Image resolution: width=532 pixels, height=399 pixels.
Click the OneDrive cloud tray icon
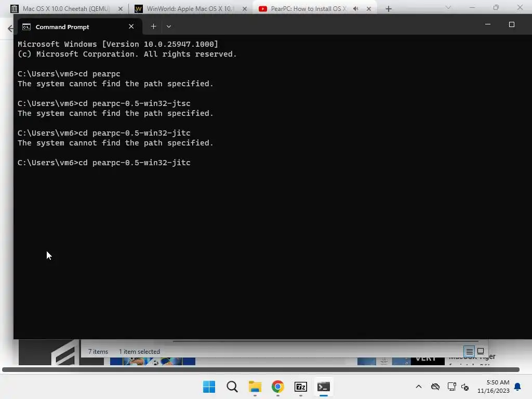point(435,387)
